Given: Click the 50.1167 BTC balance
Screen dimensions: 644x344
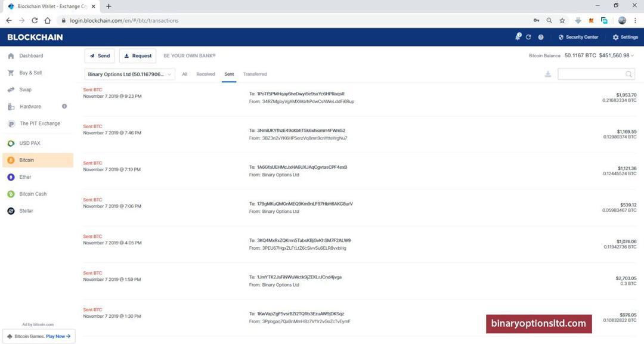Looking at the screenshot, I should [x=580, y=55].
